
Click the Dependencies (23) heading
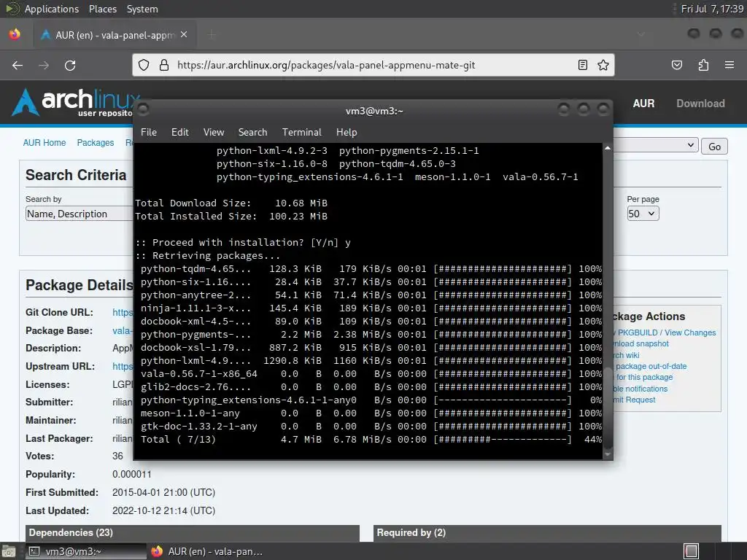pos(71,532)
